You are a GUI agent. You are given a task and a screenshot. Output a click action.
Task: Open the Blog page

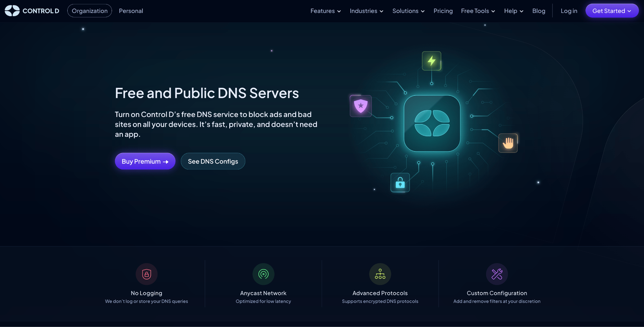coord(538,11)
